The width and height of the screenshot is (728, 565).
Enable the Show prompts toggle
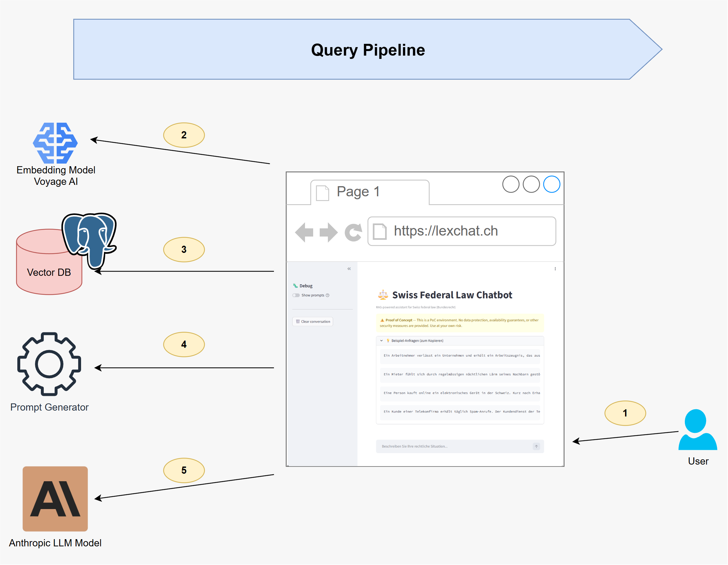point(296,295)
